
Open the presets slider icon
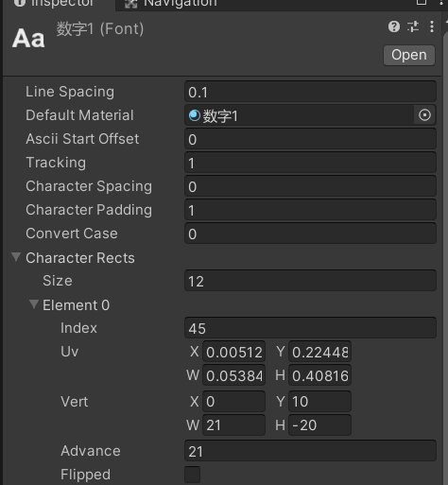(413, 26)
